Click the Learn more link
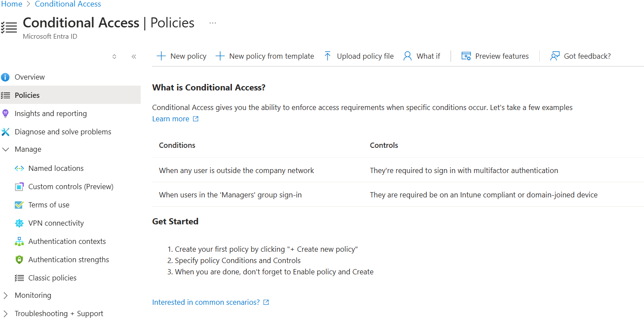Image resolution: width=644 pixels, height=330 pixels. pyautogui.click(x=171, y=119)
